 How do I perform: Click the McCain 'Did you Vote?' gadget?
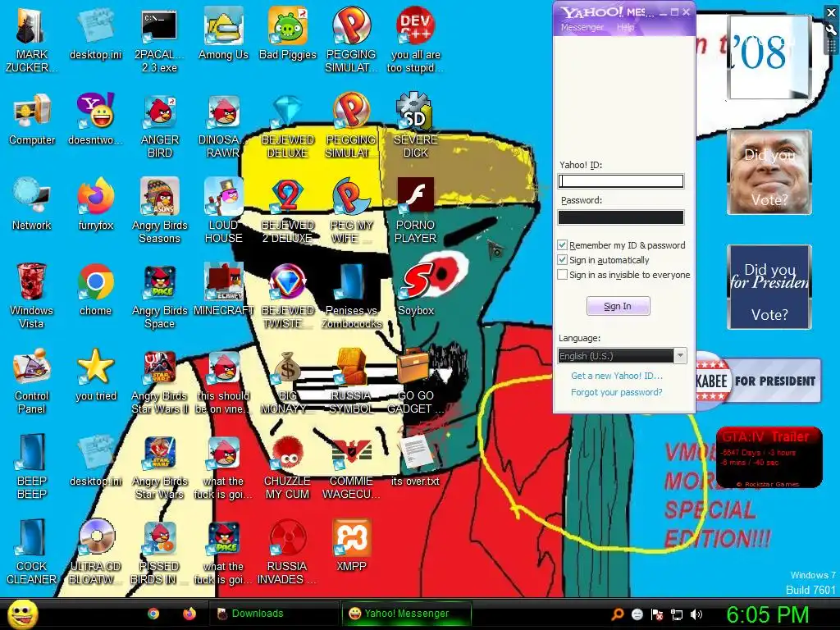[x=769, y=172]
